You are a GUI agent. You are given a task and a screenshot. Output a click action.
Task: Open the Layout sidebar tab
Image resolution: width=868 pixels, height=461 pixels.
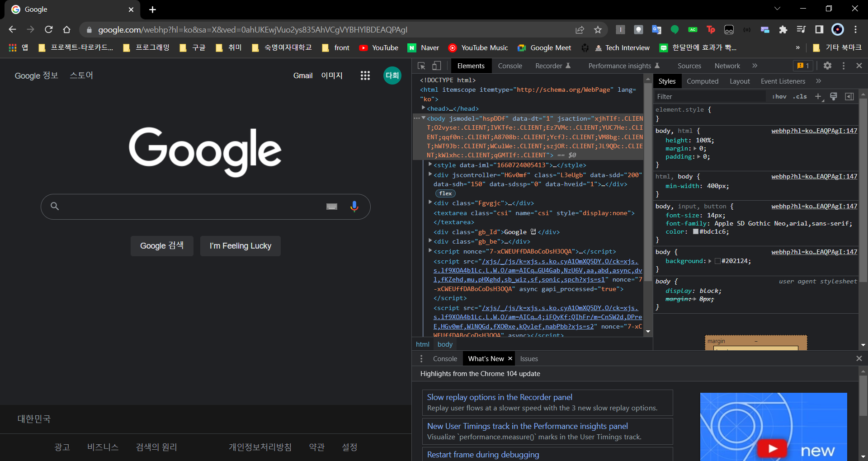740,81
